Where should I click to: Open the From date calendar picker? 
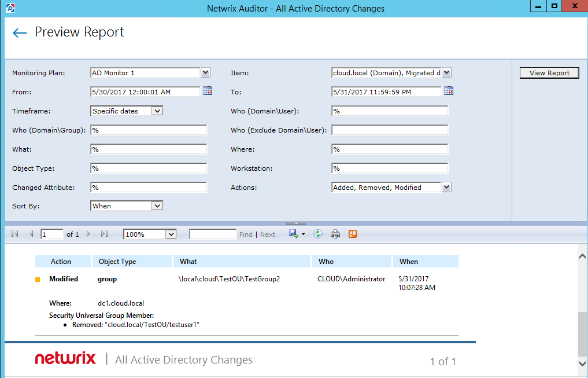click(x=208, y=91)
